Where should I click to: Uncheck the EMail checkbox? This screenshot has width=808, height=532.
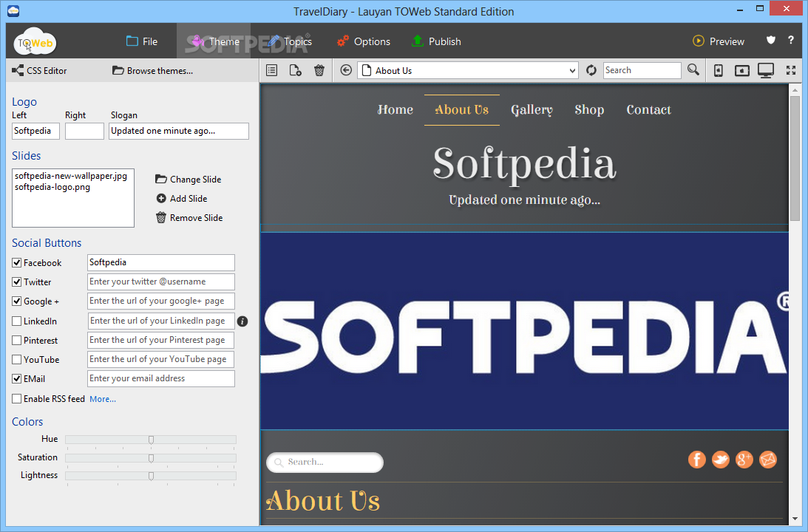[16, 378]
